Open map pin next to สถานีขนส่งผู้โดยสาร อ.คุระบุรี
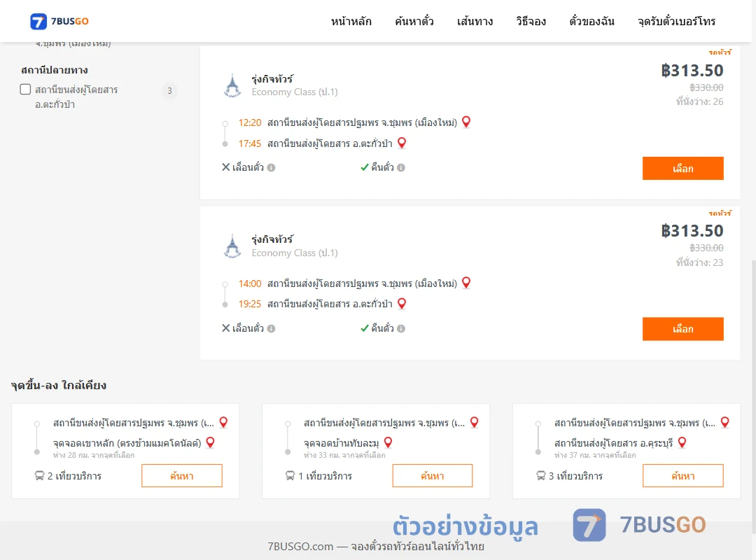This screenshot has height=560, width=756. pyautogui.click(x=682, y=442)
